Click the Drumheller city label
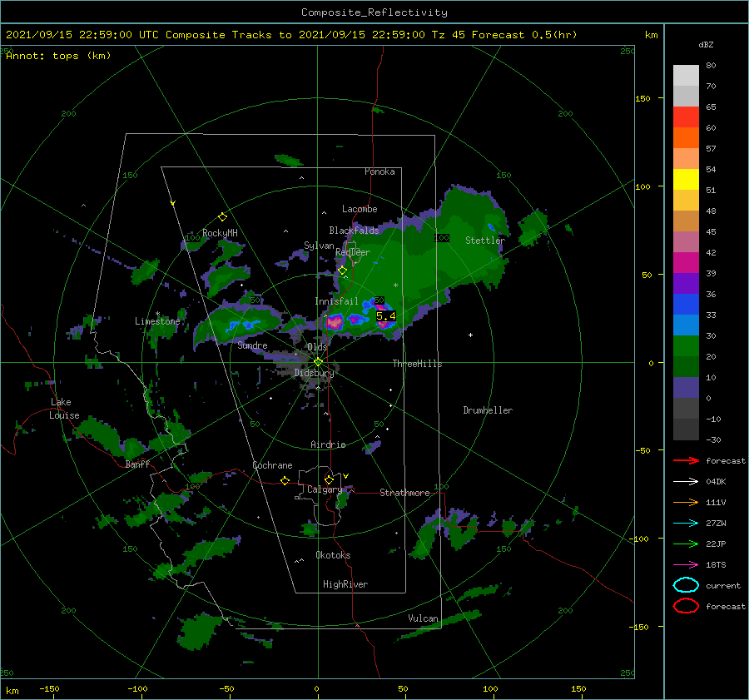749x700 pixels. [x=488, y=410]
